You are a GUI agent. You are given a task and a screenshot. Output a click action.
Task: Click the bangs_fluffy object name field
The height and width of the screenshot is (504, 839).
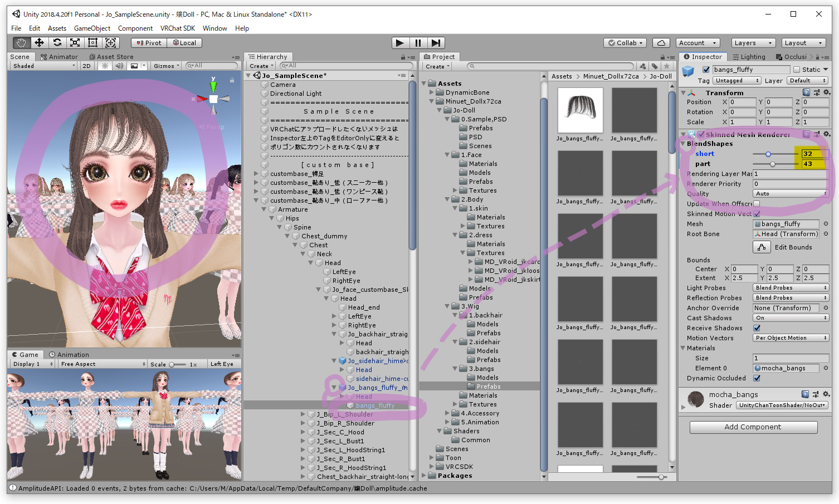pos(751,70)
